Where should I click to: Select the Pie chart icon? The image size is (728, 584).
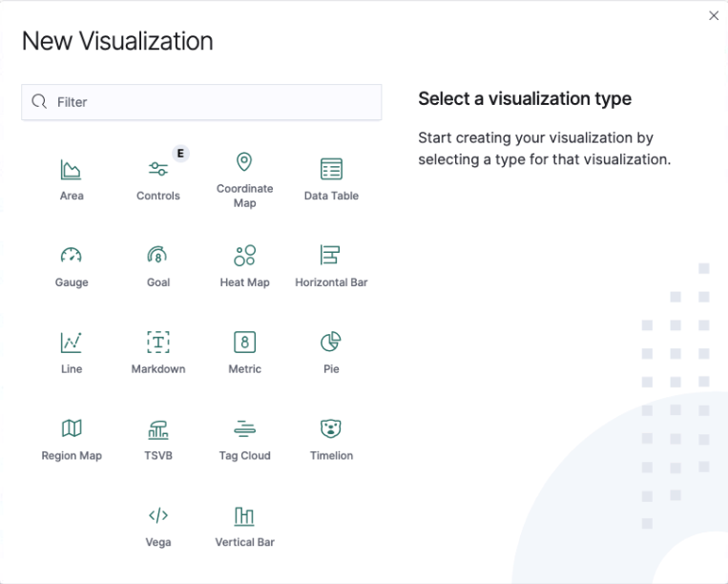pos(331,342)
